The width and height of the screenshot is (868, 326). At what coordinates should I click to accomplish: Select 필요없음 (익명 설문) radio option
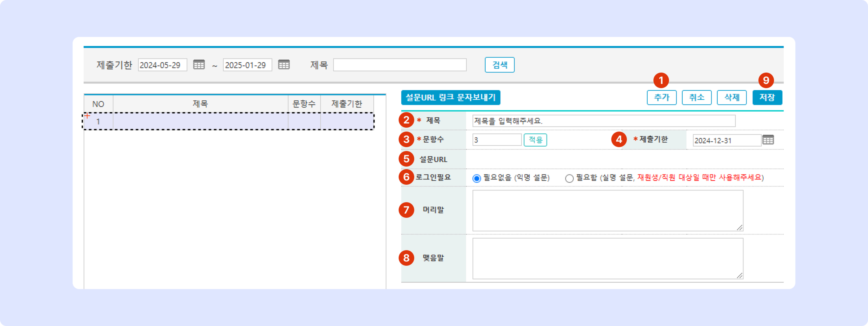(x=476, y=178)
